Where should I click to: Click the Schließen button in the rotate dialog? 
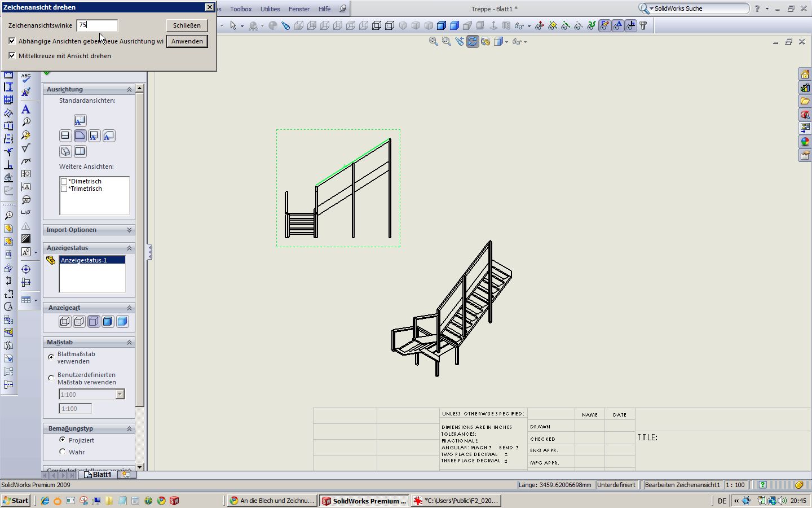tap(187, 25)
